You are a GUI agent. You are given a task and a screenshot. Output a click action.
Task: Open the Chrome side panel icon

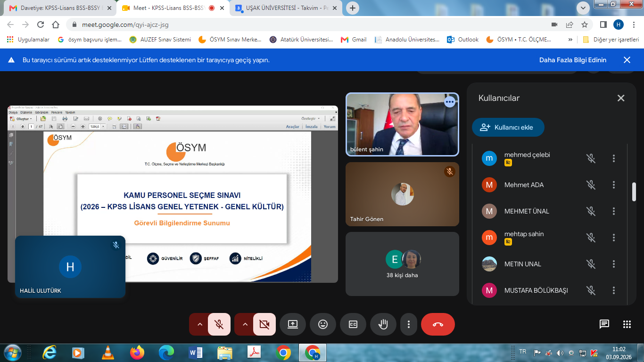tap(603, 25)
